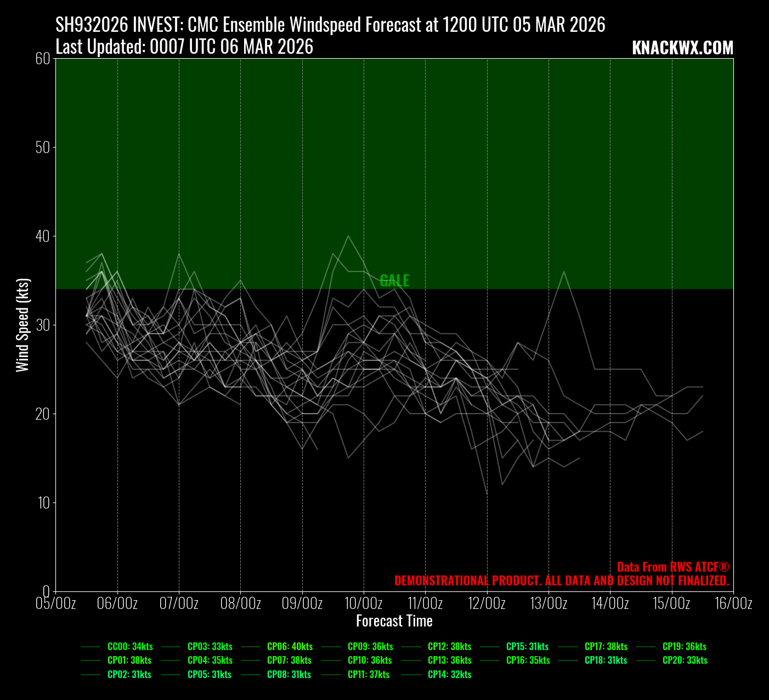769x700 pixels.
Task: Select the CP17: 38kts legend entry
Action: coord(606,646)
